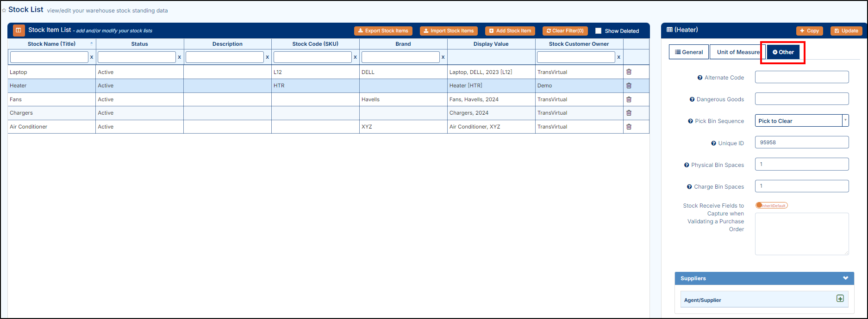Click the orange column layout icon
Screen dimensions: 868x319
click(19, 31)
